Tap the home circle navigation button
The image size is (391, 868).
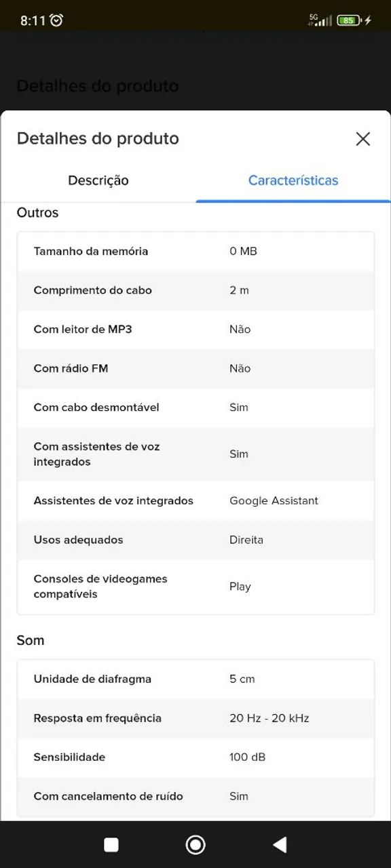(x=195, y=844)
